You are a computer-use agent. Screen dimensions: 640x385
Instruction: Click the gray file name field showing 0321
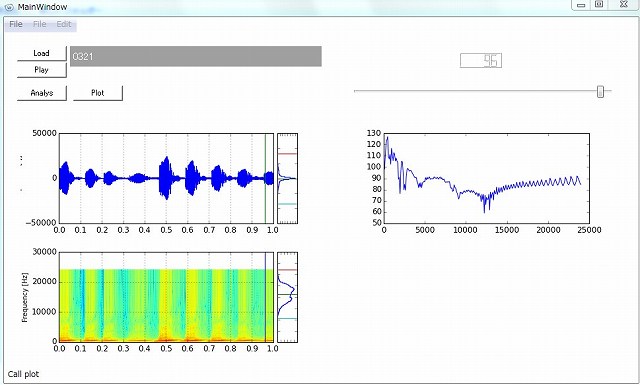(196, 56)
